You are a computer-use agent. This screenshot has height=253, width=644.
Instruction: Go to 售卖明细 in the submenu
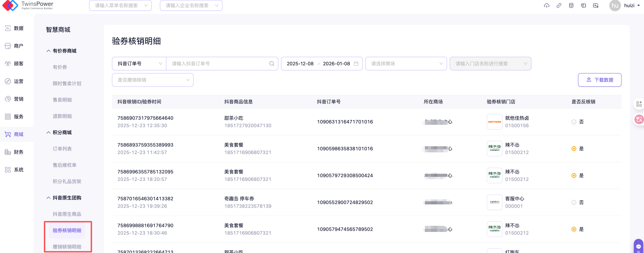coord(62,100)
